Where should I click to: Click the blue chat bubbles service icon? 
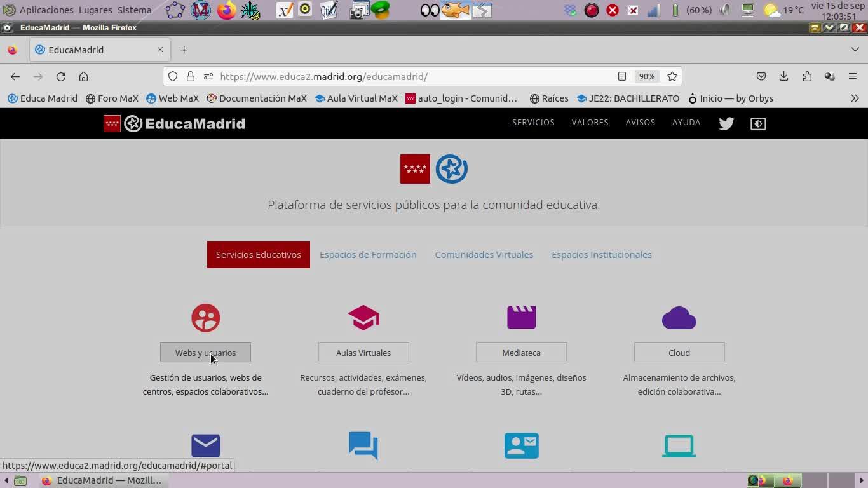[x=363, y=445]
